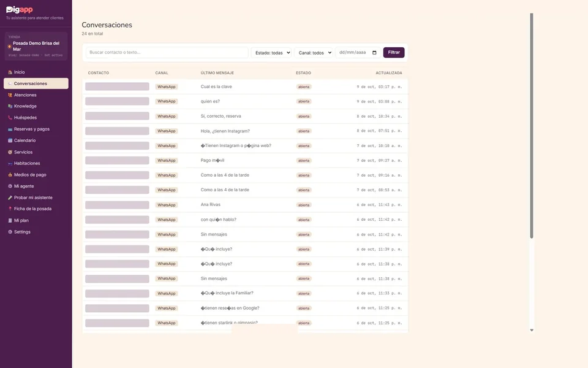Screen dimensions: 588x368
Task: Open conversation 'Hola, ¿tienen Instagram?'
Action: 245,131
